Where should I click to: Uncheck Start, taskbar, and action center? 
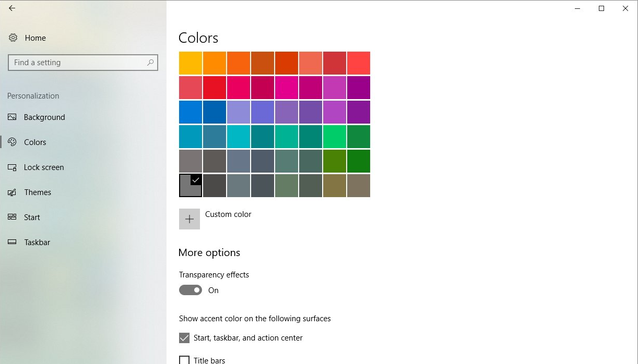(184, 338)
